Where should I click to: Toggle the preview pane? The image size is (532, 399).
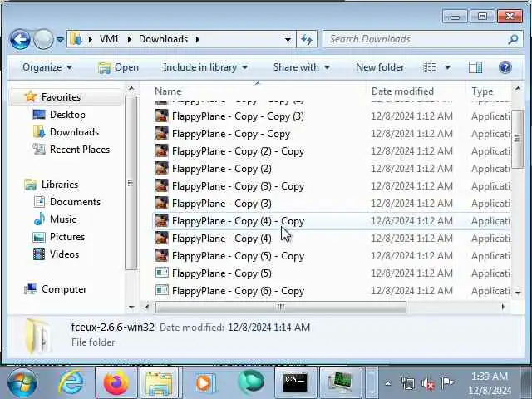tap(475, 67)
